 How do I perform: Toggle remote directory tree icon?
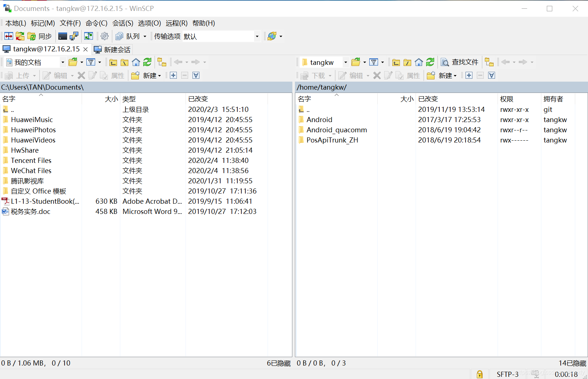point(489,62)
